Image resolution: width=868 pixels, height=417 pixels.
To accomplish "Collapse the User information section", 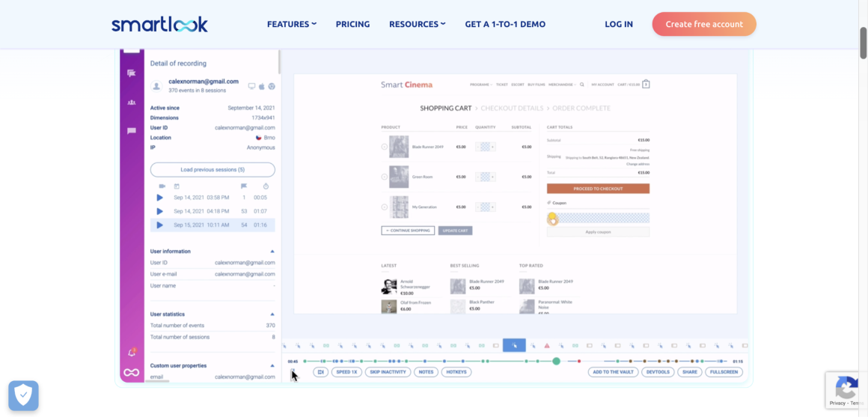I will (272, 252).
